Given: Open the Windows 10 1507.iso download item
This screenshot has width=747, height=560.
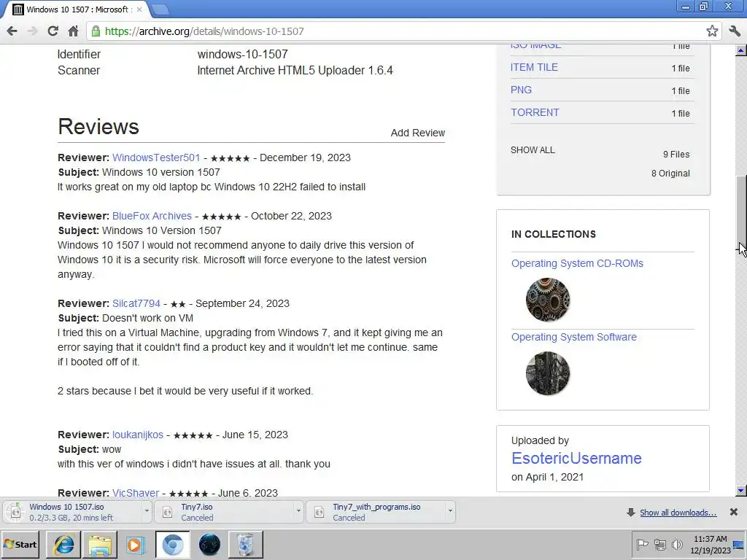Looking at the screenshot, I should pos(71,512).
